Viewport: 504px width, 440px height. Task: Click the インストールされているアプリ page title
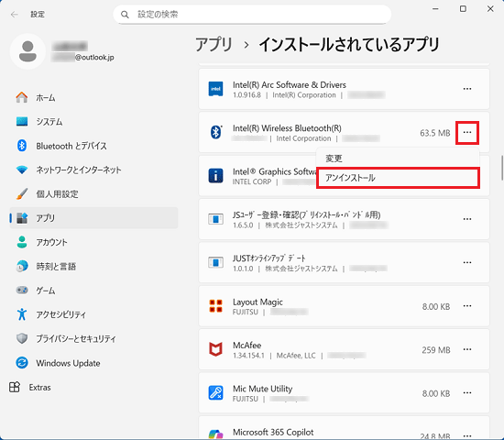click(x=349, y=44)
